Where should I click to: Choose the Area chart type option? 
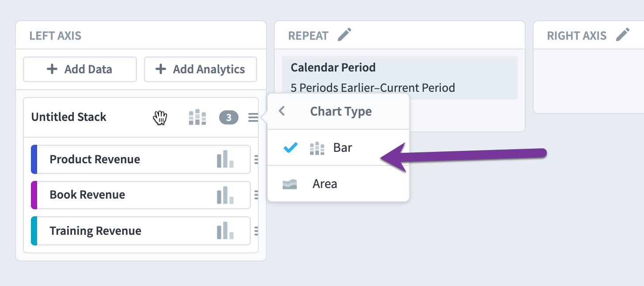pyautogui.click(x=338, y=184)
